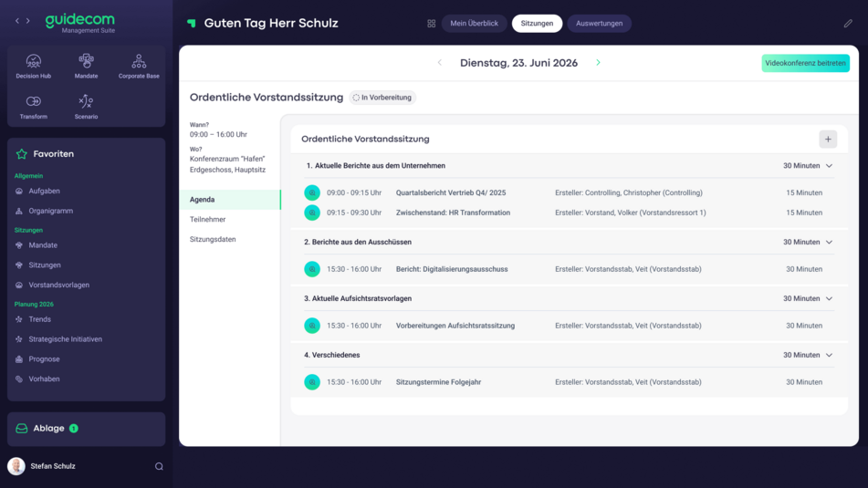Collapse section Aktuelle Berichte aus dem Unternehmen
This screenshot has height=488, width=868.
829,166
